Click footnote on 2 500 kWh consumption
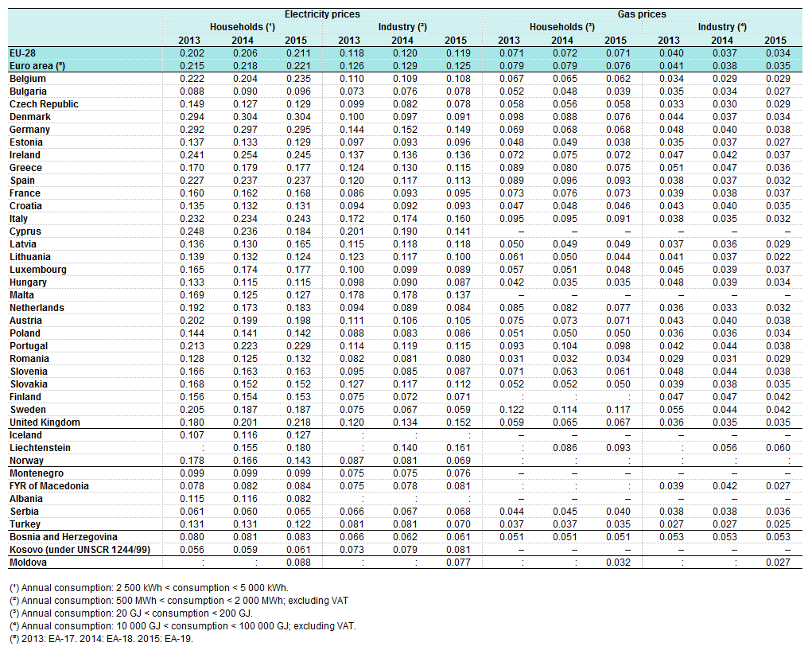Image resolution: width=812 pixels, height=658 pixels. pos(150,588)
